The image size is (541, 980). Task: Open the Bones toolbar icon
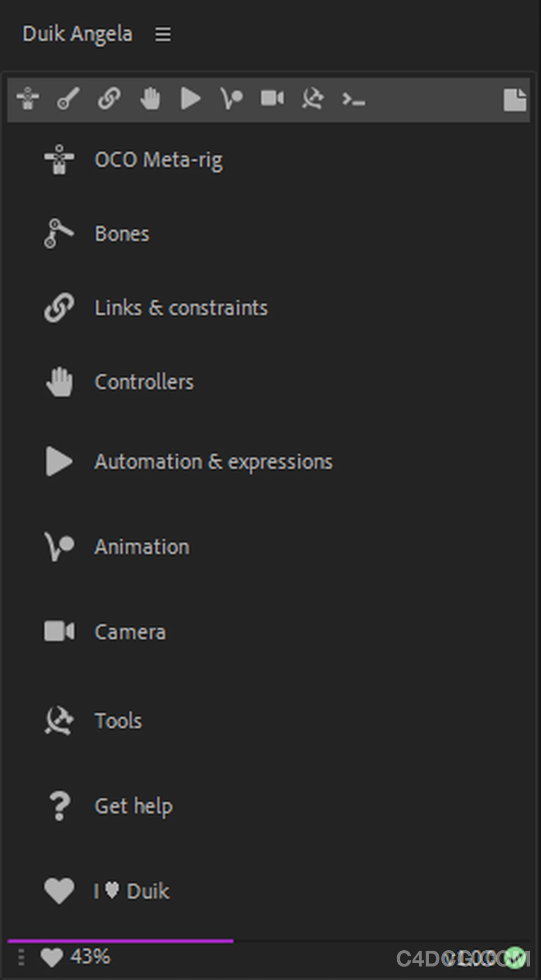coord(68,99)
